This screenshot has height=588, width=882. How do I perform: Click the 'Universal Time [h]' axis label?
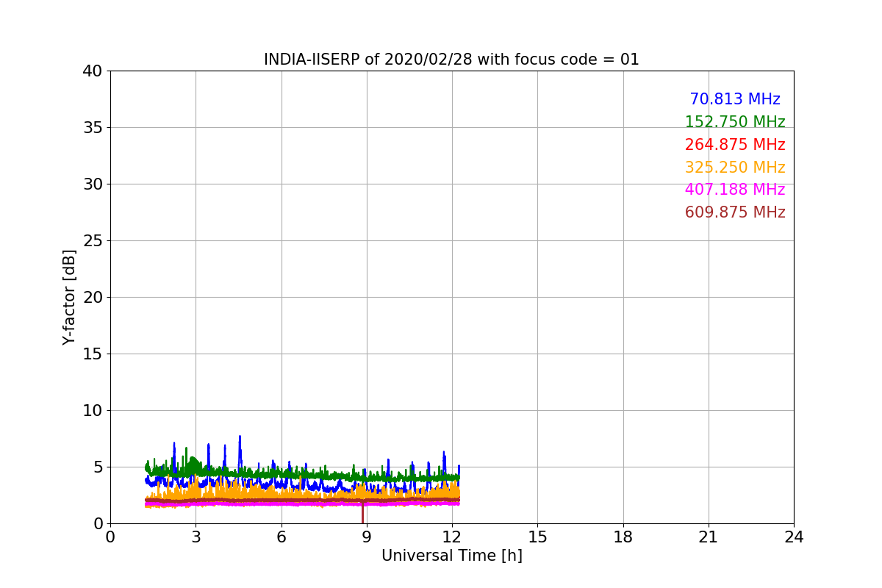tap(452, 556)
